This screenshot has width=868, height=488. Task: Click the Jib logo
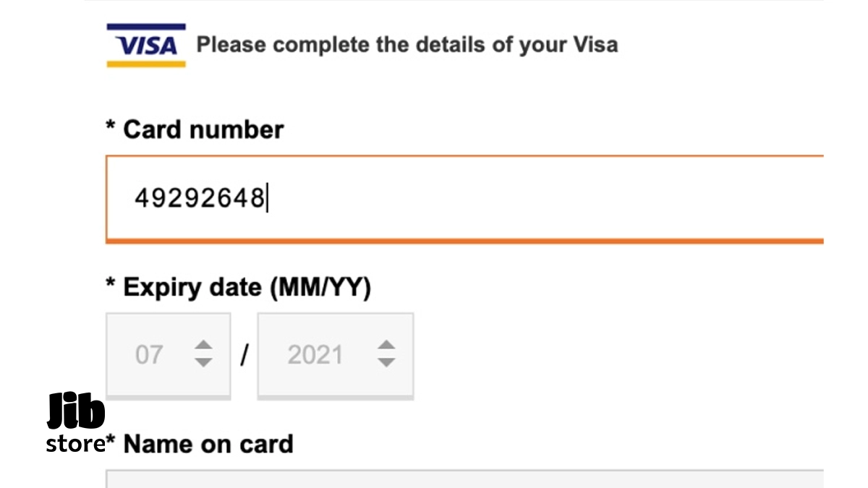(76, 412)
